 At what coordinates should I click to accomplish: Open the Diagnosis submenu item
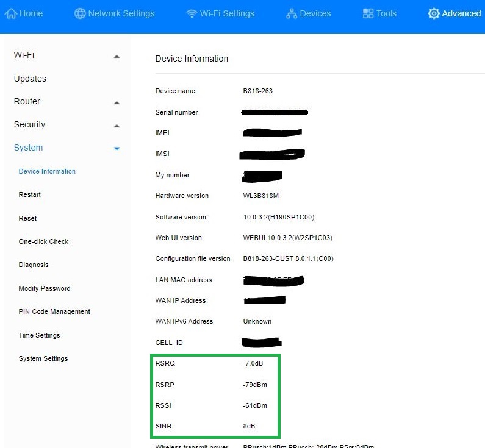click(x=34, y=265)
